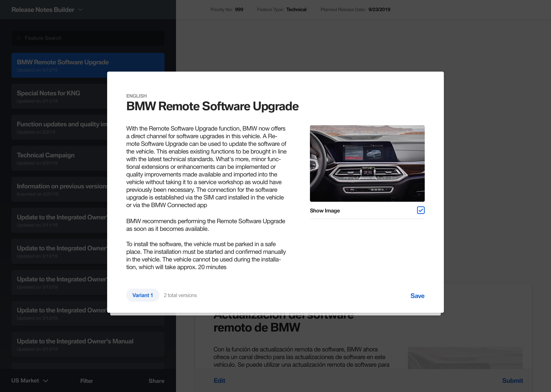The height and width of the screenshot is (392, 551).
Task: Click the Edit link at bottom
Action: 219,381
